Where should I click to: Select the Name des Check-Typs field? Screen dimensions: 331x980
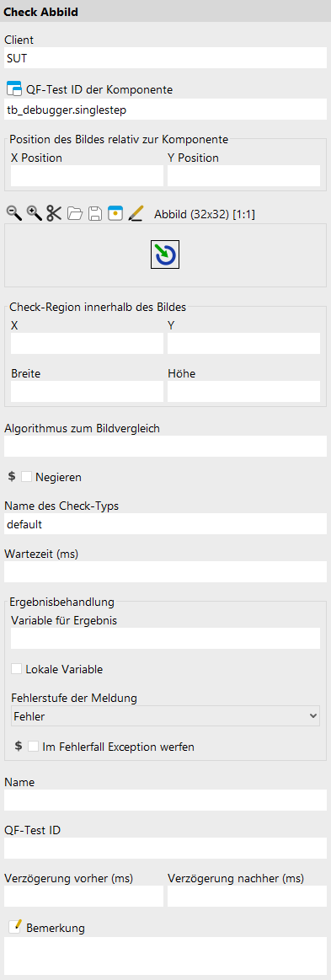165,524
